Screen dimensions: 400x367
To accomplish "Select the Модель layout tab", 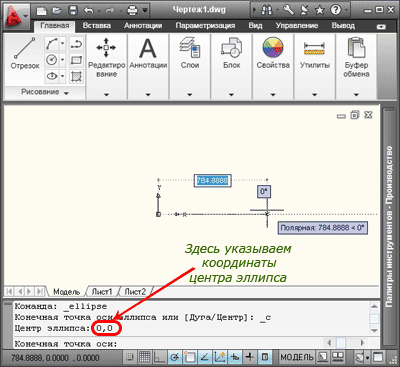I will (x=67, y=292).
